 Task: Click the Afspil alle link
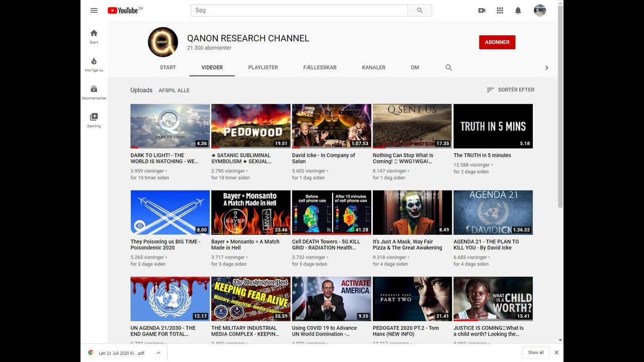(x=174, y=90)
